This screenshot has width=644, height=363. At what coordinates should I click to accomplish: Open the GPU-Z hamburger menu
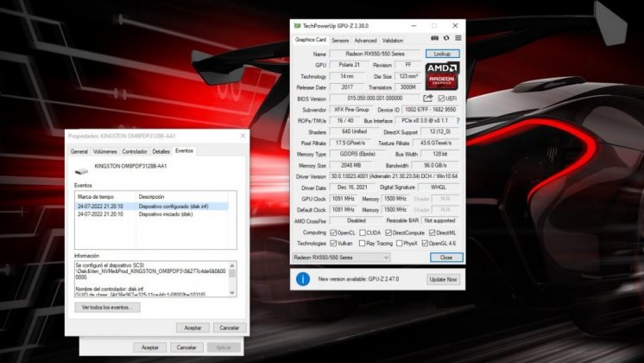(458, 38)
